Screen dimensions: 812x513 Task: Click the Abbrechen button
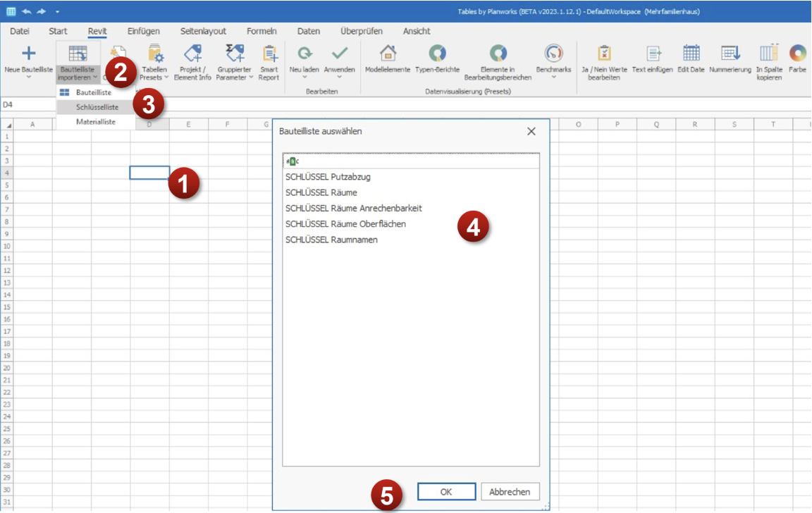coord(510,492)
